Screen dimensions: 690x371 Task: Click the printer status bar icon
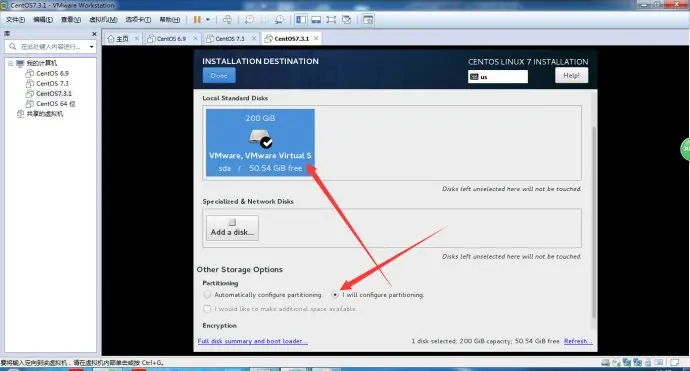648,363
